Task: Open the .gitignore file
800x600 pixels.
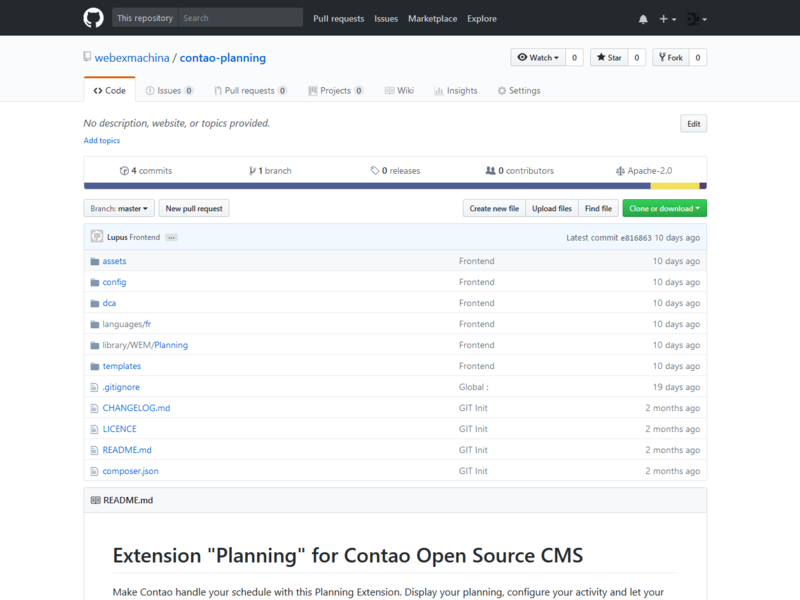Action: pyautogui.click(x=121, y=387)
